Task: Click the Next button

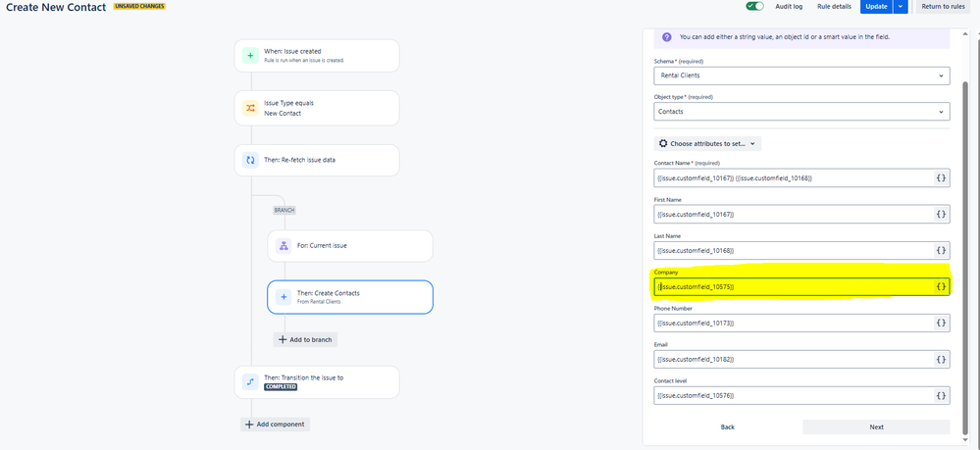Action: click(876, 426)
